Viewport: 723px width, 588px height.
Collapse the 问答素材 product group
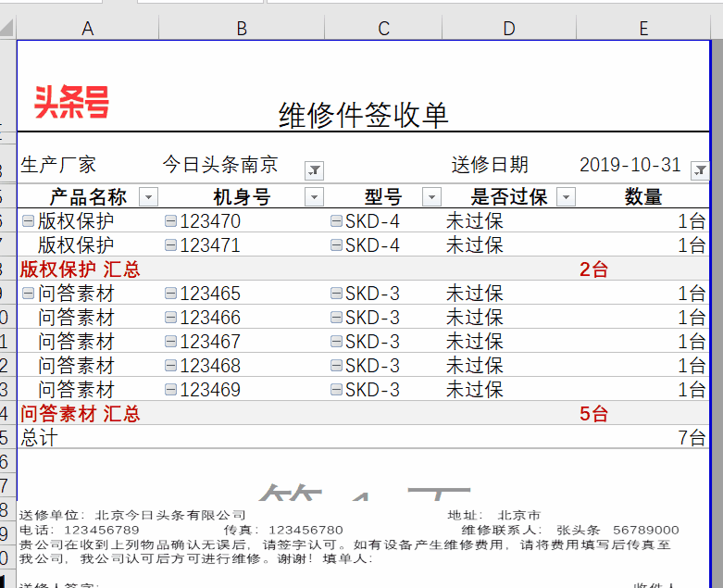point(28,294)
